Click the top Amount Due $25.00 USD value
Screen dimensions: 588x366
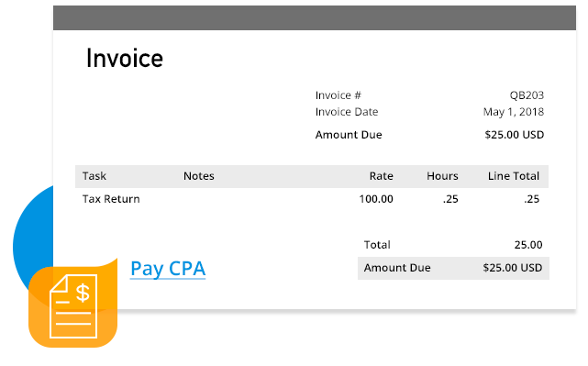click(514, 135)
